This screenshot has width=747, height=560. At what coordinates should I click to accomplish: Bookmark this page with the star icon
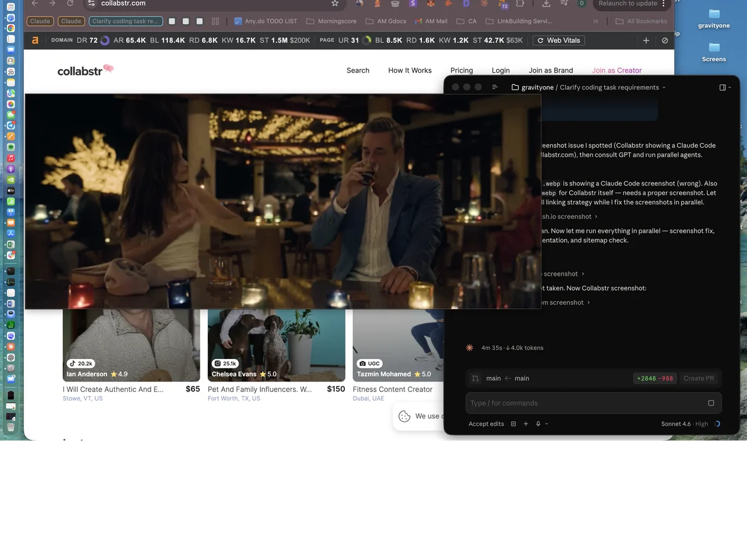click(x=335, y=4)
